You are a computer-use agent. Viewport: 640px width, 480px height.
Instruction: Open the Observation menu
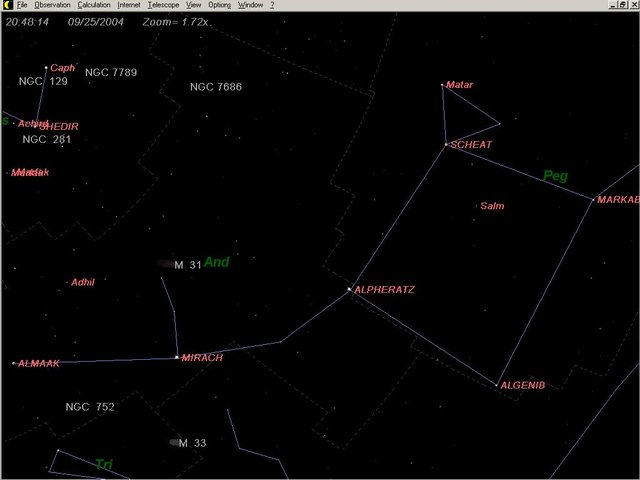[x=52, y=5]
